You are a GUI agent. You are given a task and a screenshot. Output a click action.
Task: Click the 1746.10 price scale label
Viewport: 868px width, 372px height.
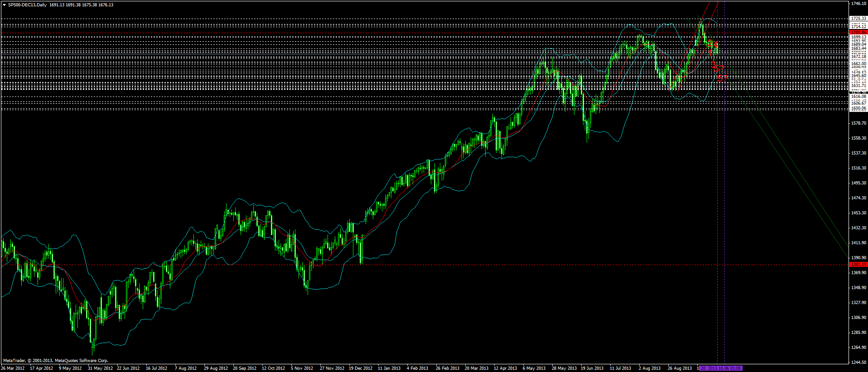point(858,4)
